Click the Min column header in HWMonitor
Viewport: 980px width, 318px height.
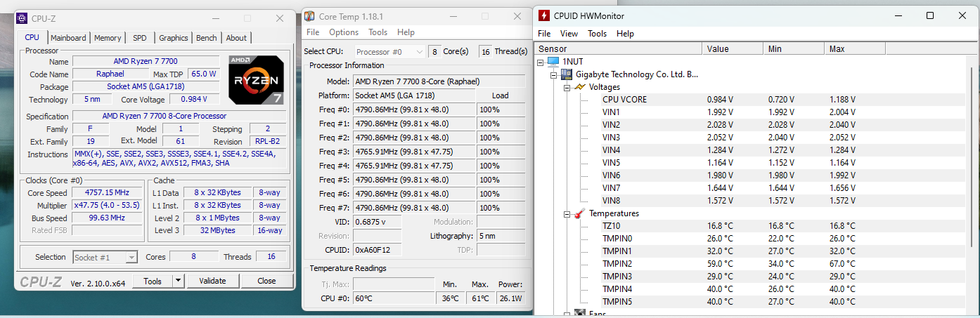tap(794, 49)
